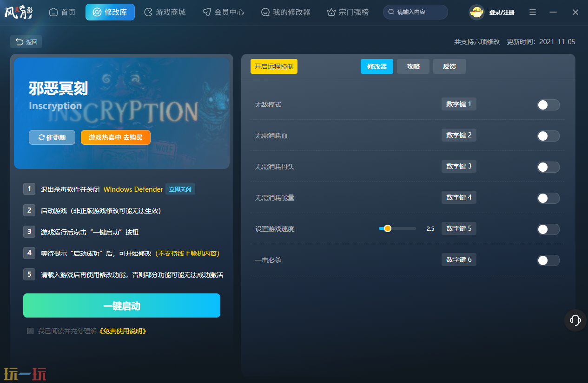588x383 pixels.
Task: Toggle 设置游戏速度 switch
Action: pyautogui.click(x=548, y=229)
